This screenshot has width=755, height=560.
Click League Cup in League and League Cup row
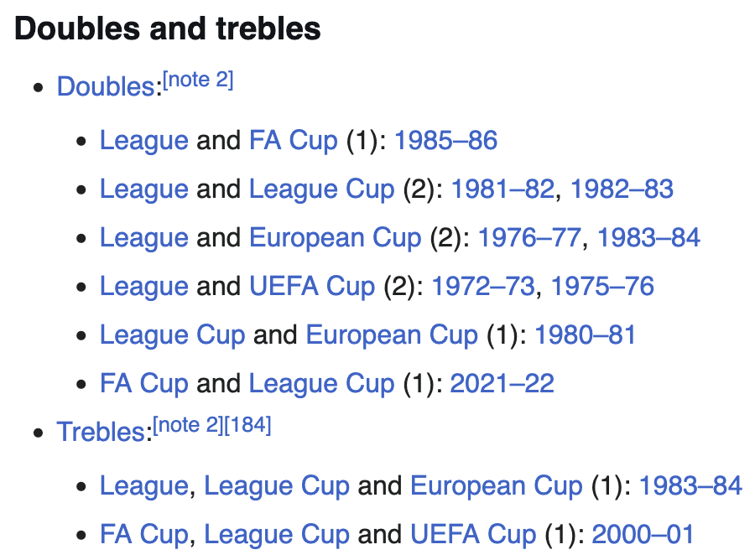[x=321, y=189]
